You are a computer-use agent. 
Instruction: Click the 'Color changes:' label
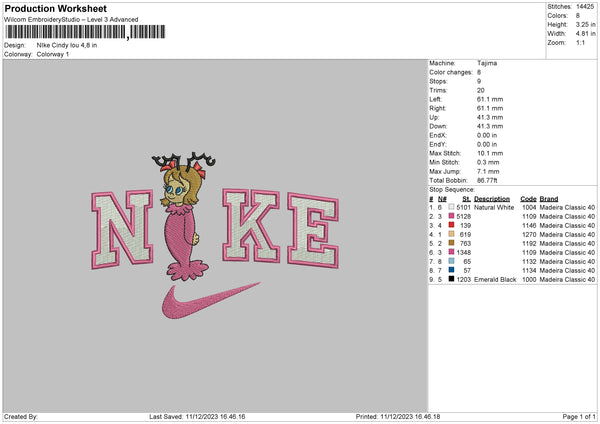(x=451, y=72)
